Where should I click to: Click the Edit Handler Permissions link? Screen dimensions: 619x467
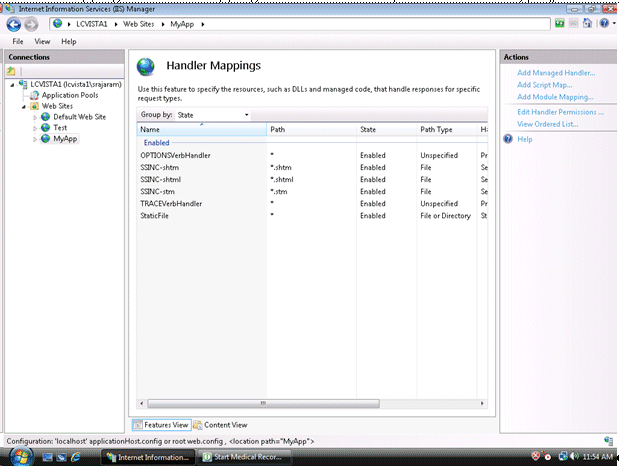click(x=560, y=112)
